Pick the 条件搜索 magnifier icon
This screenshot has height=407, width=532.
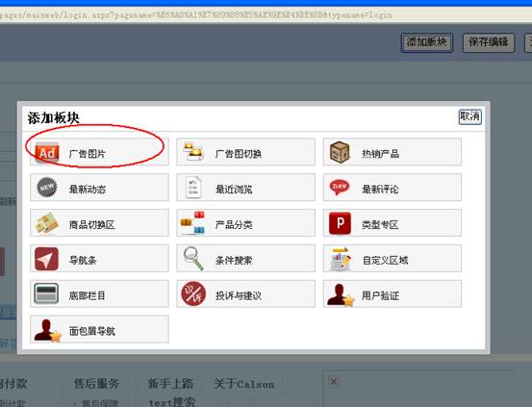click(193, 258)
